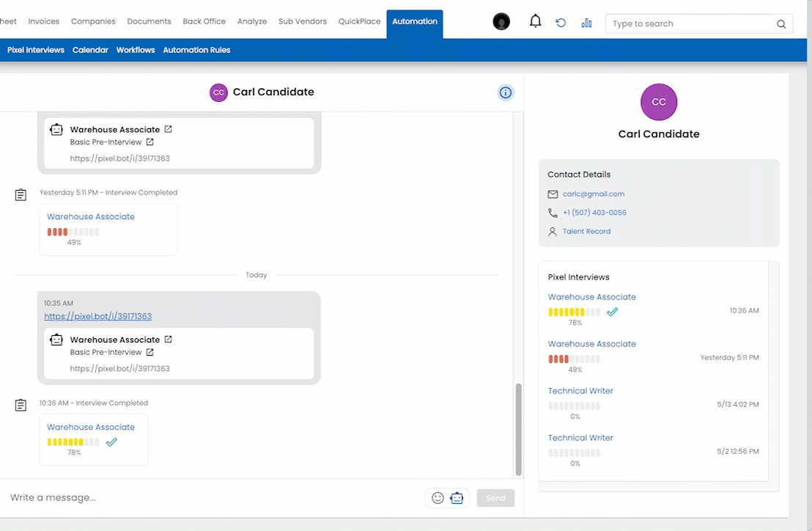Open Basic Pre-Interview external link in 10:35 AM card

[x=150, y=352]
